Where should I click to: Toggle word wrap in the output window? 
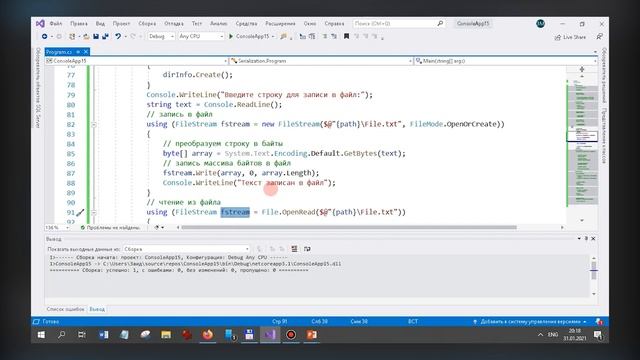(307, 249)
